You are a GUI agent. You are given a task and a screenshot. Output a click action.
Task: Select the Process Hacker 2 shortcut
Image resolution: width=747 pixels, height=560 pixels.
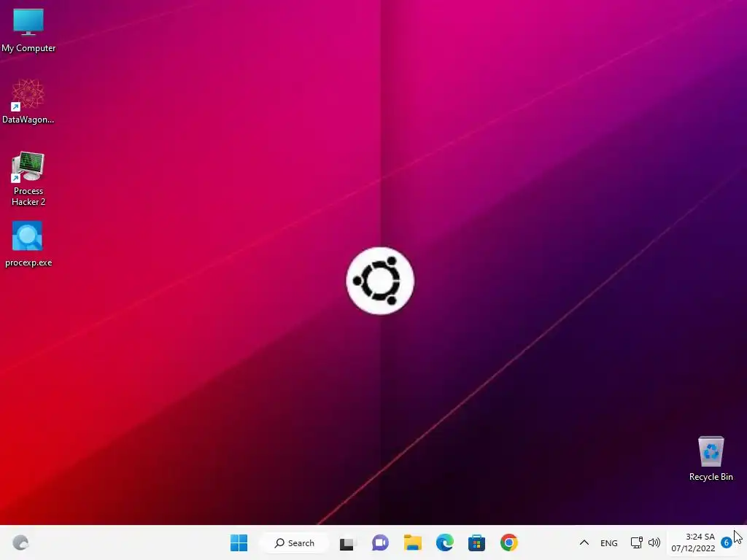tap(28, 179)
